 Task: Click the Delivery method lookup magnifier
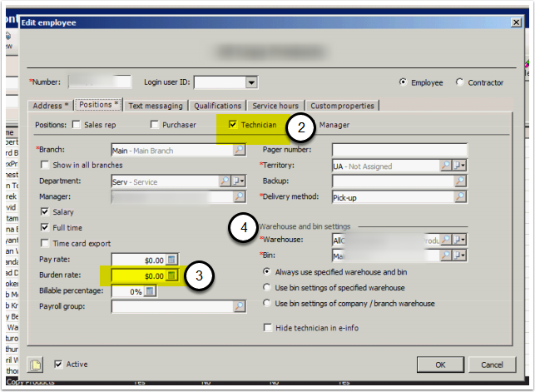tap(460, 196)
